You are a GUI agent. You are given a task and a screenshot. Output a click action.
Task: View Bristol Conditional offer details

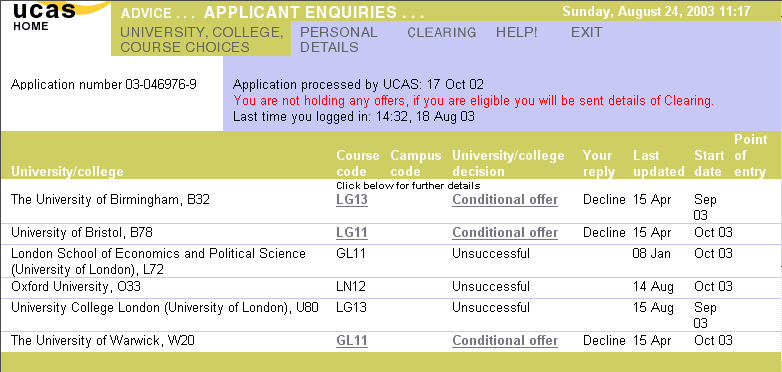click(505, 233)
